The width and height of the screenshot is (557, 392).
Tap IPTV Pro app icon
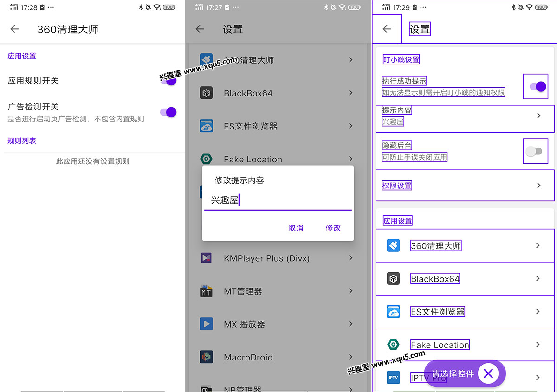(x=393, y=378)
